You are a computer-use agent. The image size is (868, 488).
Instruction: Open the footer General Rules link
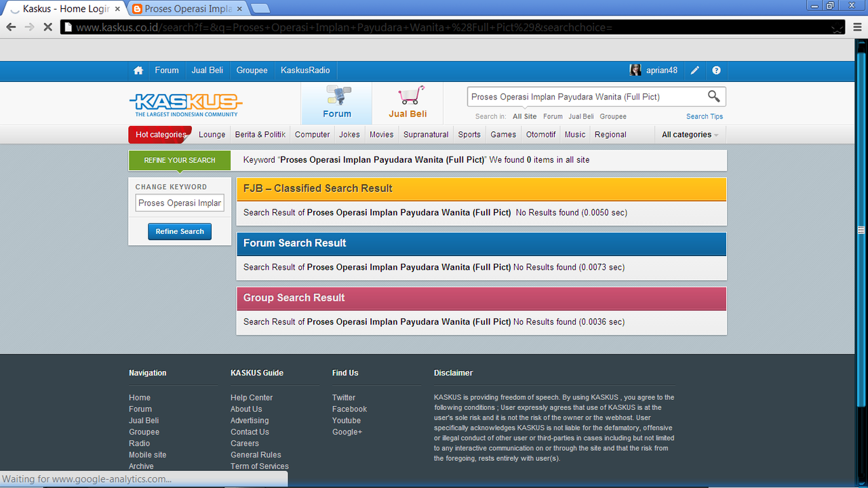pos(256,455)
